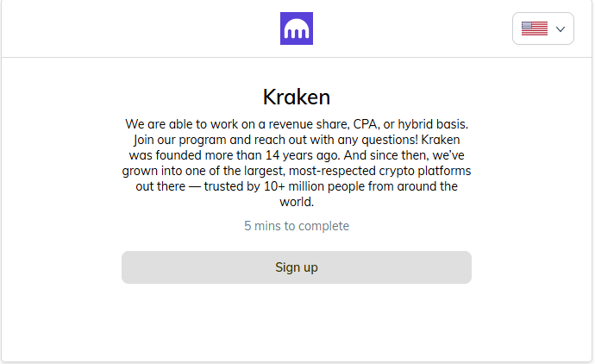The width and height of the screenshot is (595, 364).
Task: Open the language selector dropdown box
Action: coord(543,28)
